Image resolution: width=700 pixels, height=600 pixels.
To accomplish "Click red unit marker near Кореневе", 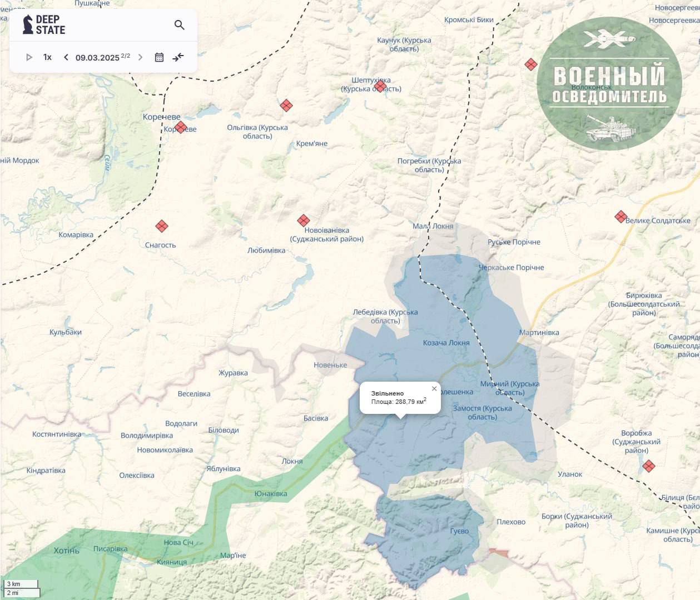I will (180, 127).
